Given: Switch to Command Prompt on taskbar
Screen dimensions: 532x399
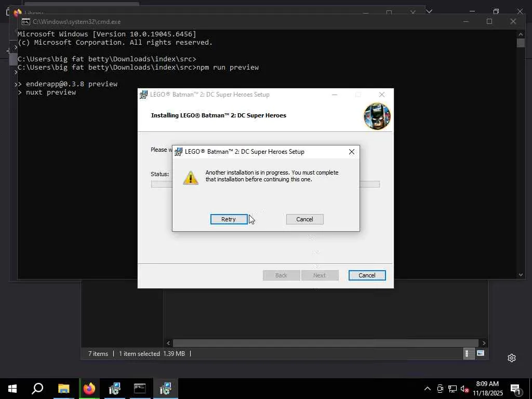Looking at the screenshot, I should click(x=140, y=389).
